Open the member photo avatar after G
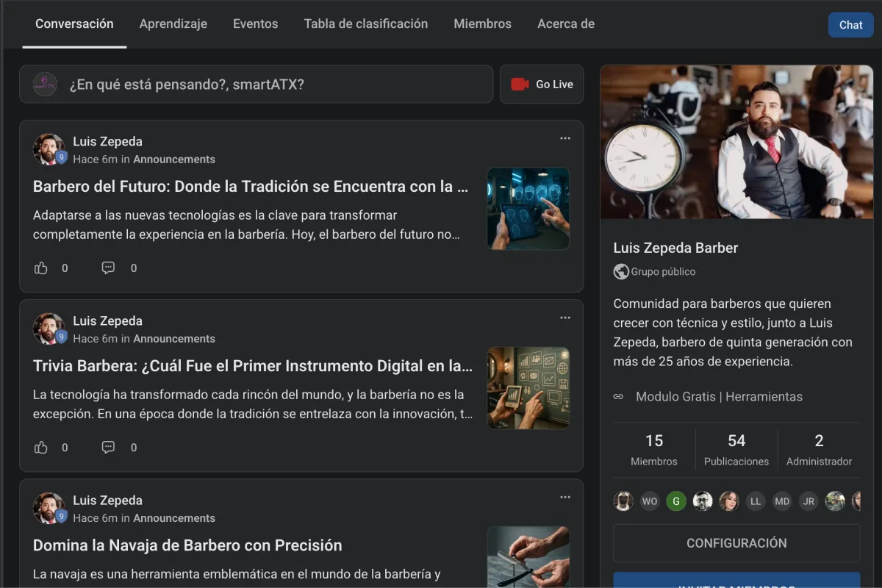The width and height of the screenshot is (882, 588). coord(703,501)
